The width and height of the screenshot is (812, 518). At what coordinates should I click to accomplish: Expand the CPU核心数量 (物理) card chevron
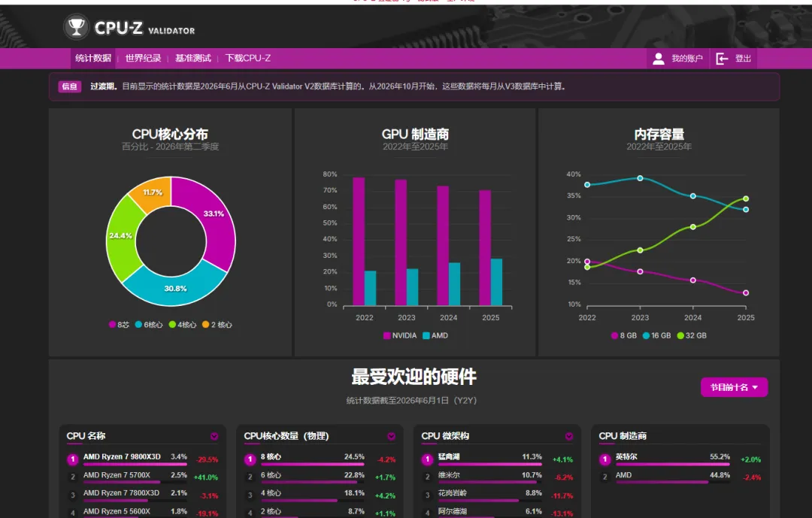pyautogui.click(x=391, y=437)
